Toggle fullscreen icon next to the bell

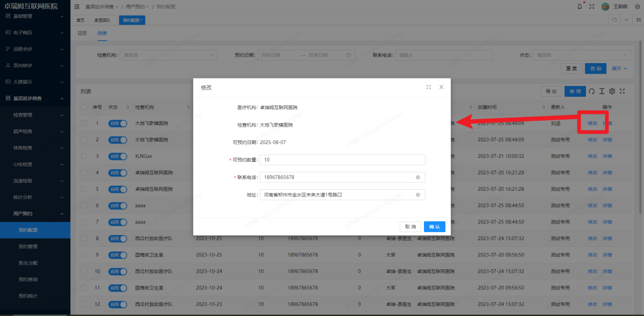pyautogui.click(x=592, y=7)
